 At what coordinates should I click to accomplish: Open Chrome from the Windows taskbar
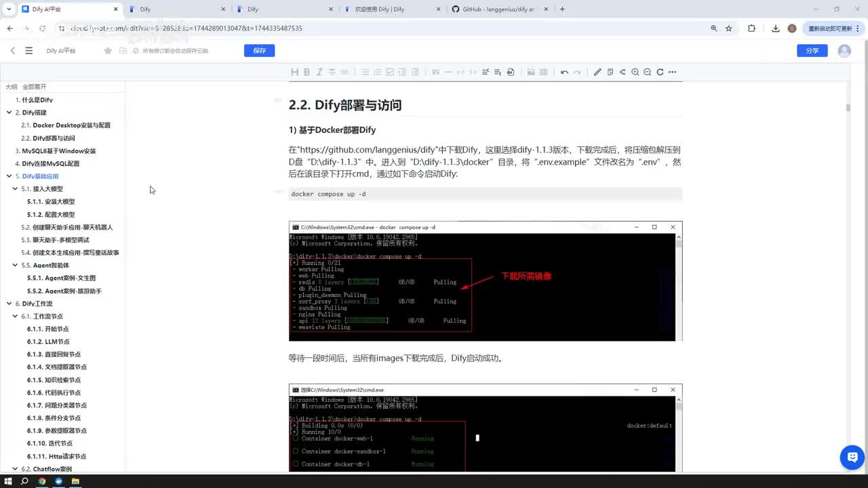(42, 481)
